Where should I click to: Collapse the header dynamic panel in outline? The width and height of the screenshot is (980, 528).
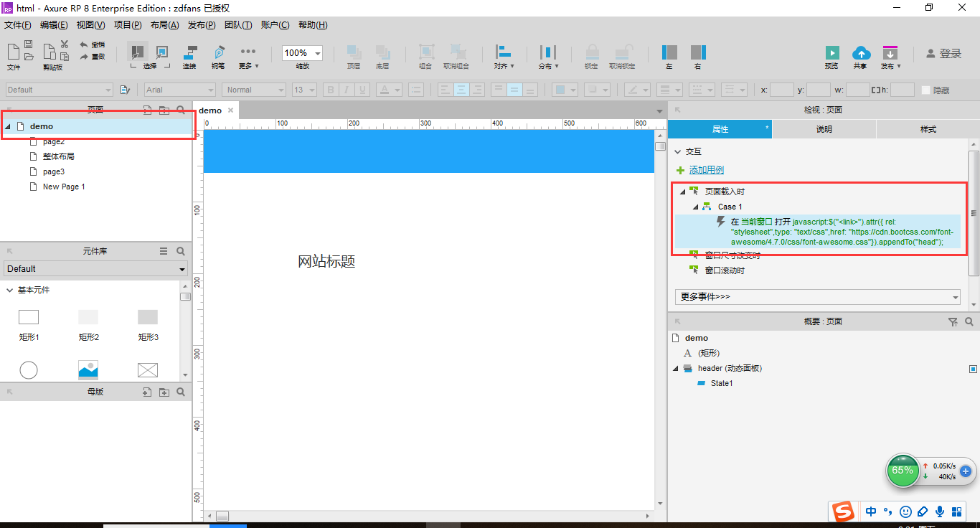tap(676, 368)
